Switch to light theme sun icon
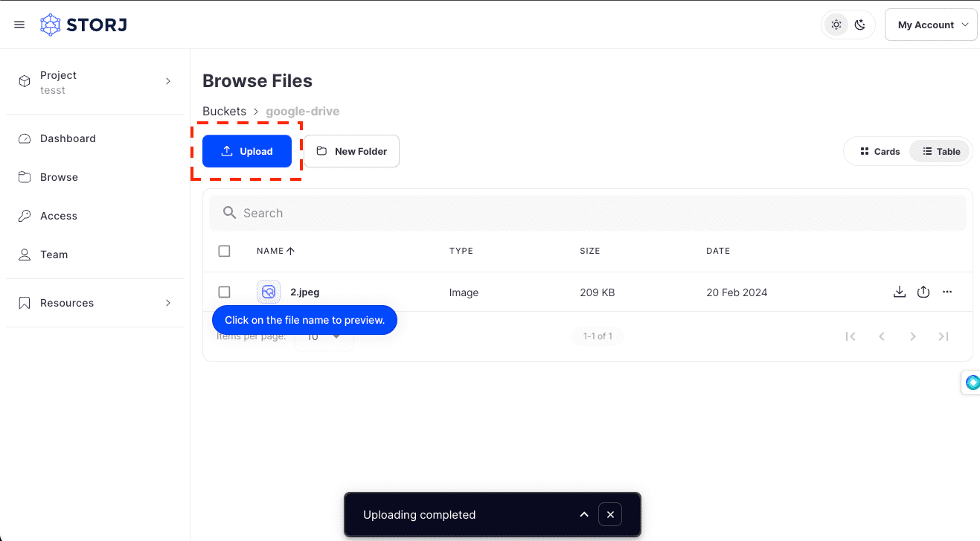980x541 pixels. coord(836,25)
